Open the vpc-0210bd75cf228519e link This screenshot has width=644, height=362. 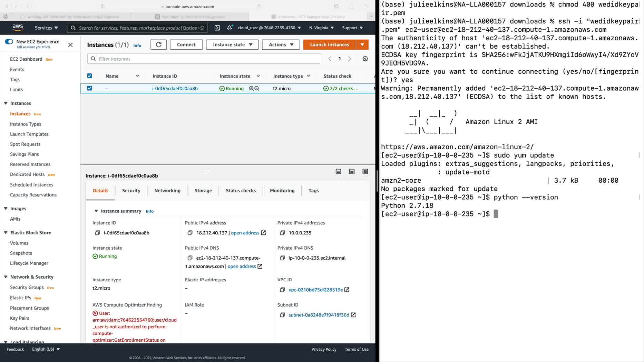pos(316,290)
